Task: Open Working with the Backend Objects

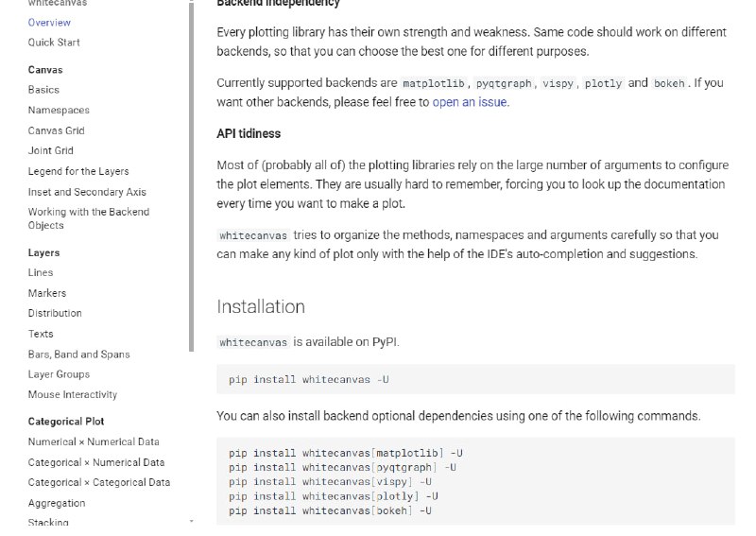Action: tap(88, 218)
